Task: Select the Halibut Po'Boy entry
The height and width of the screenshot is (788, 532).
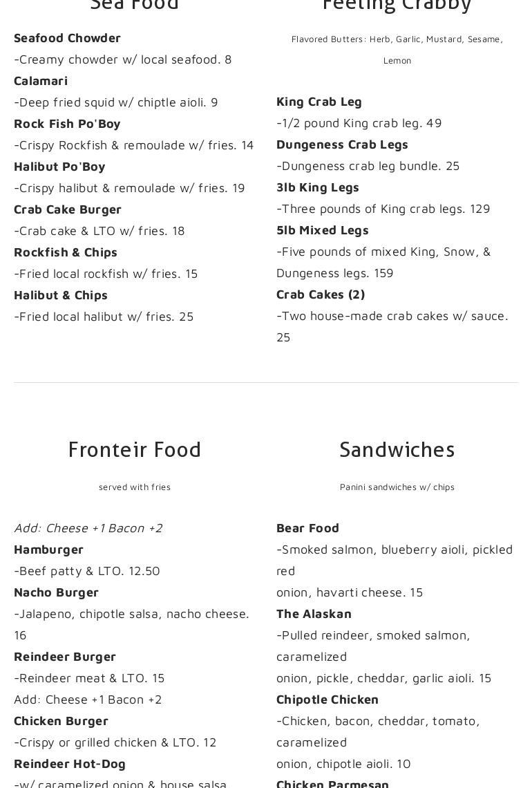Action: click(60, 167)
